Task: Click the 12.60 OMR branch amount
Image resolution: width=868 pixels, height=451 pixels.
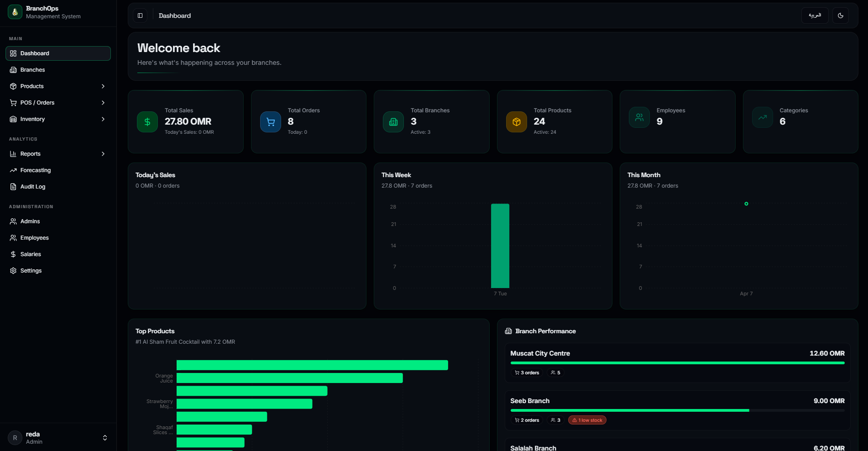Action: click(x=827, y=353)
